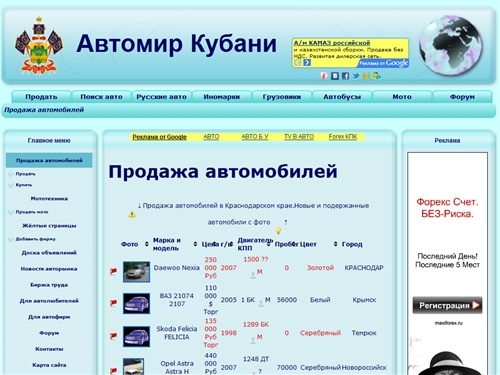Sort by Двигатель КПП column arrows
The width and height of the screenshot is (500, 375).
click(x=268, y=244)
